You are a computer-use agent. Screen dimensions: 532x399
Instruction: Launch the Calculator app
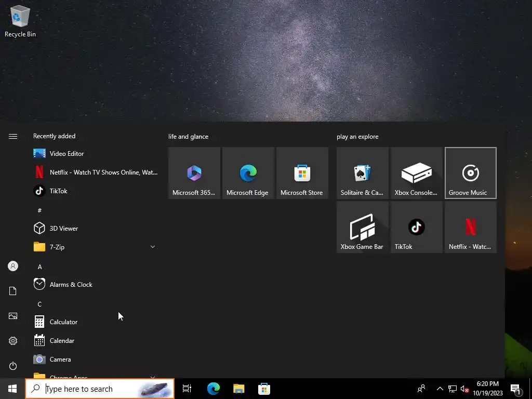pyautogui.click(x=95, y=322)
